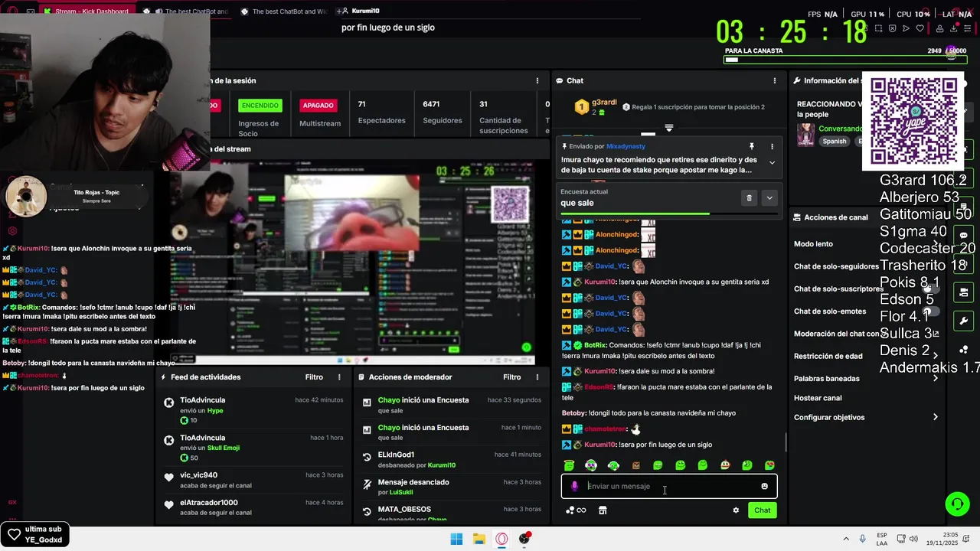The height and width of the screenshot is (551, 980).
Task: Click the taskbar microphone tray icon
Action: point(863,539)
